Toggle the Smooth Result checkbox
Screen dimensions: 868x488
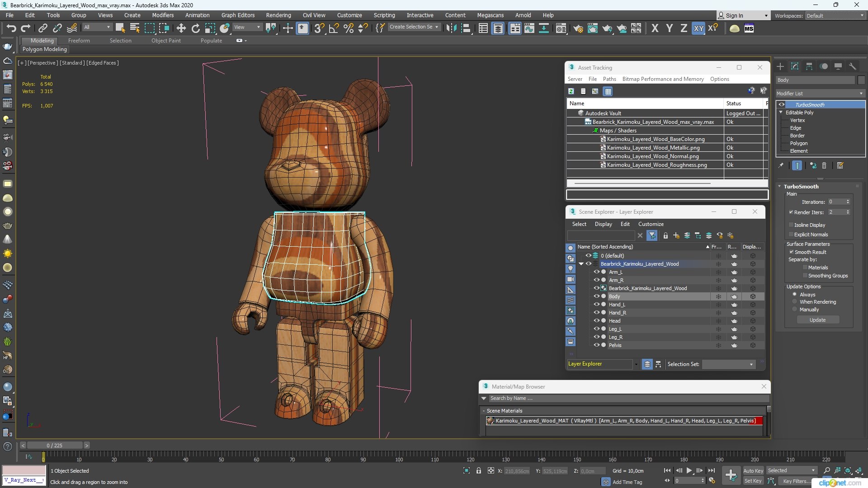[x=792, y=252]
